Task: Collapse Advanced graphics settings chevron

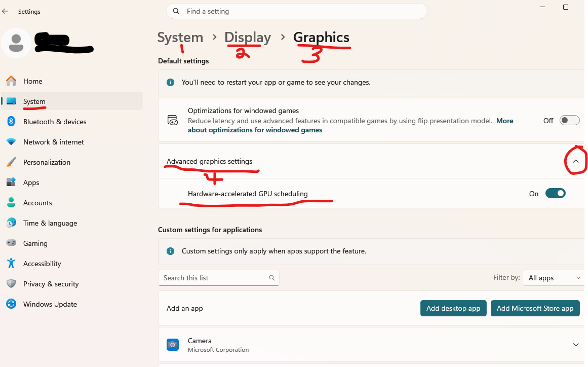Action: [576, 161]
